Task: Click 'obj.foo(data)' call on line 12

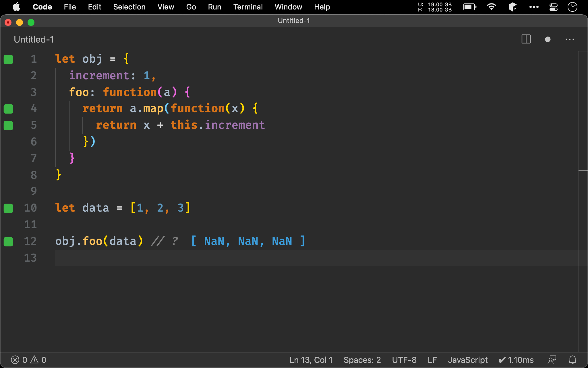Action: tap(99, 241)
